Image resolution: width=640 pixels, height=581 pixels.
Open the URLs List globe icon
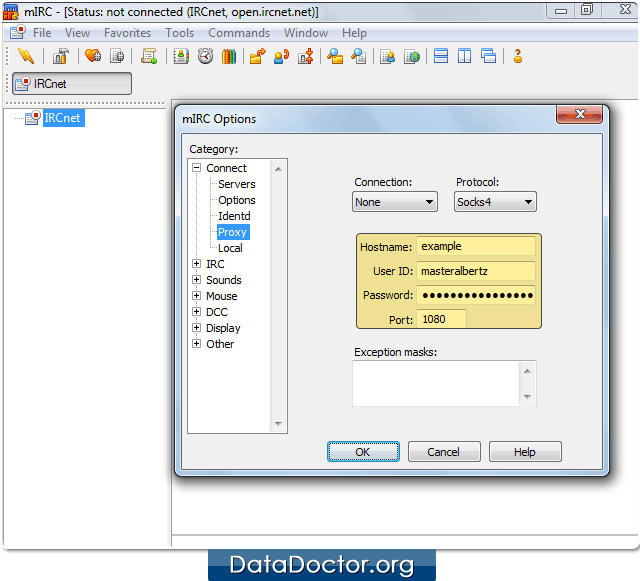pos(412,56)
